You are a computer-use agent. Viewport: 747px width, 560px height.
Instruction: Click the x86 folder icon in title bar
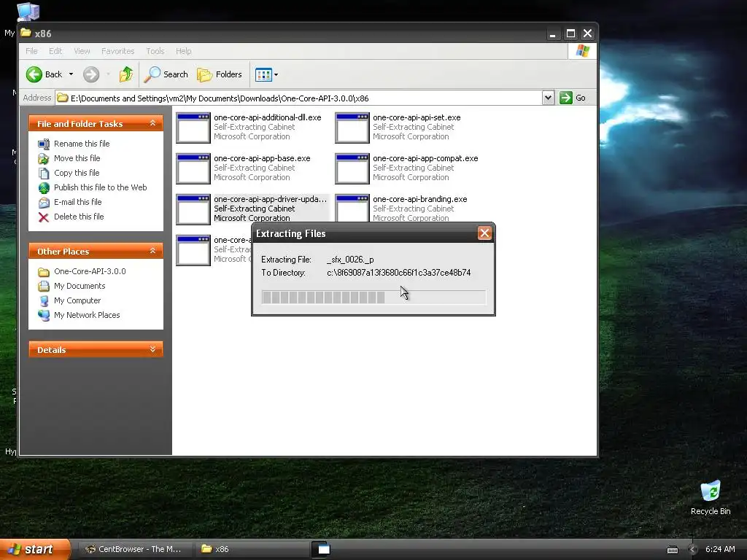click(x=26, y=33)
